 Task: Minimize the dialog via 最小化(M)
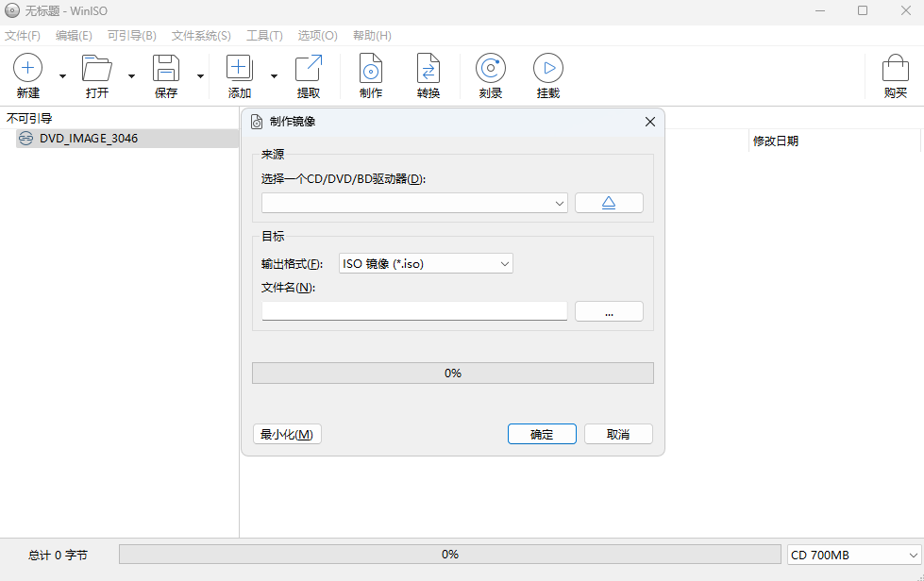pyautogui.click(x=287, y=434)
